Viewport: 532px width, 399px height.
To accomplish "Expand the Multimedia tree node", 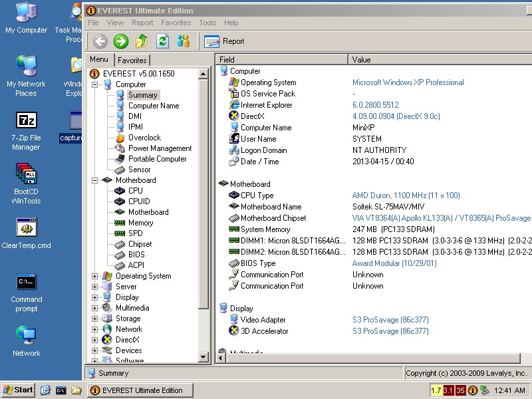I will 95,308.
